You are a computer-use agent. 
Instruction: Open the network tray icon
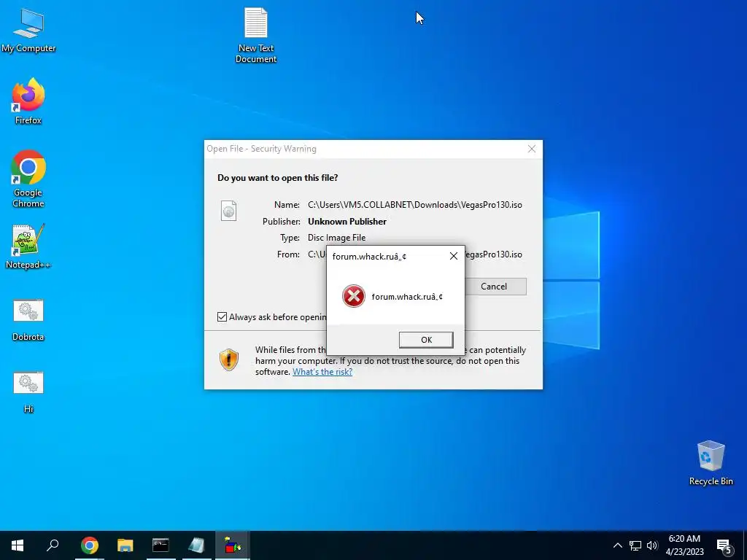pos(635,545)
